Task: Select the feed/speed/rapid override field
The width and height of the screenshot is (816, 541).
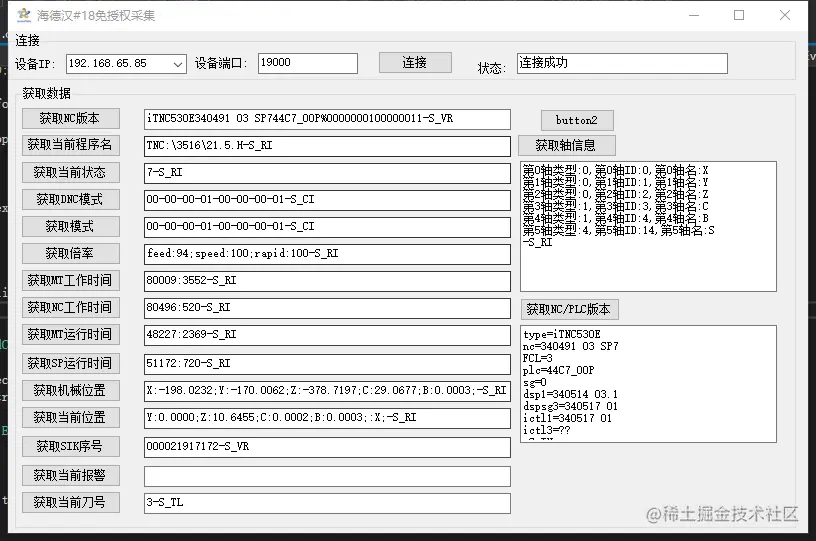Action: 327,254
